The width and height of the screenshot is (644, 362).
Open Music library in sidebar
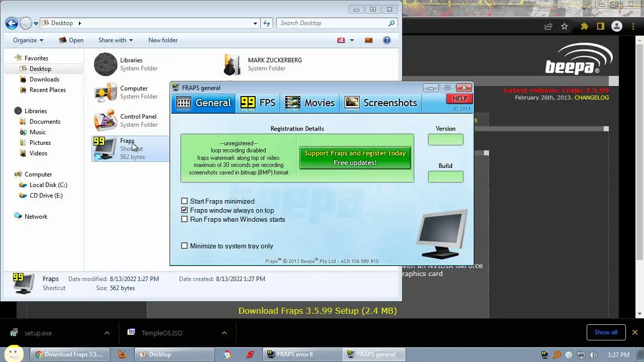click(x=38, y=132)
